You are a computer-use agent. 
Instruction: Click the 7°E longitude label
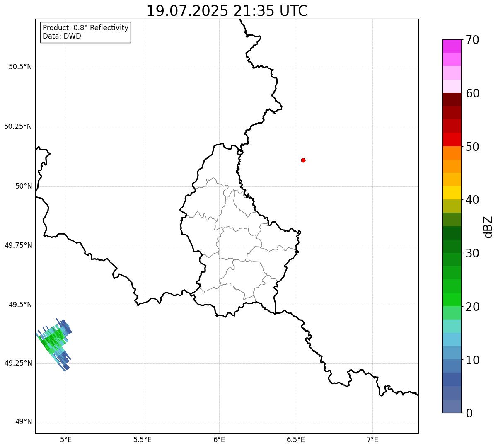372,440
